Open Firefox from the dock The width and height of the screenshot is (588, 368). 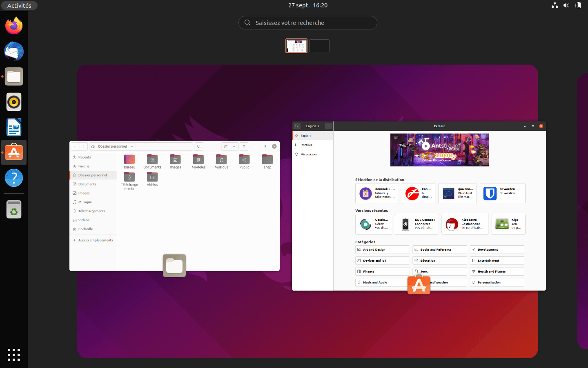14,26
